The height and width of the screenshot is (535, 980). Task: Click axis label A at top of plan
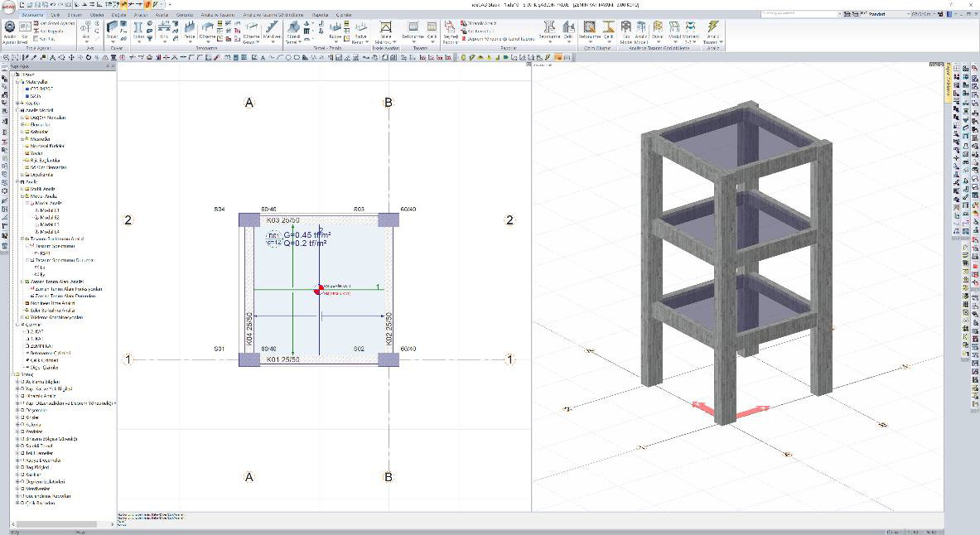tap(249, 103)
